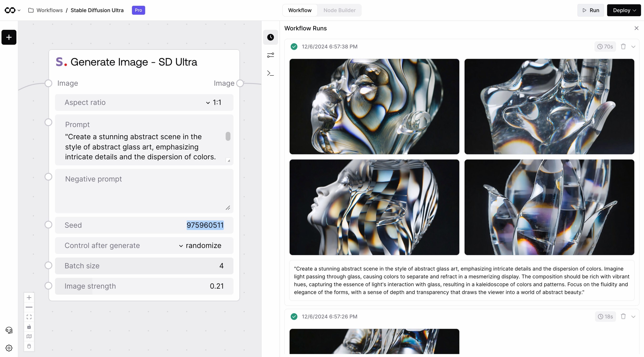Open the partial thumbnail in 6:57:26 run

pyautogui.click(x=374, y=341)
